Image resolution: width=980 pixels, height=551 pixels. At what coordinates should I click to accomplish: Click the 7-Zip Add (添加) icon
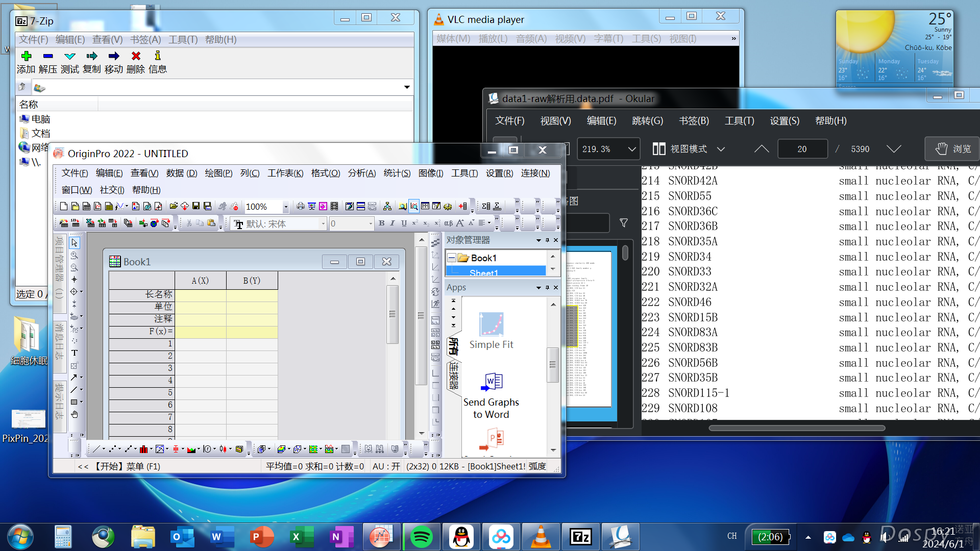[x=27, y=56]
